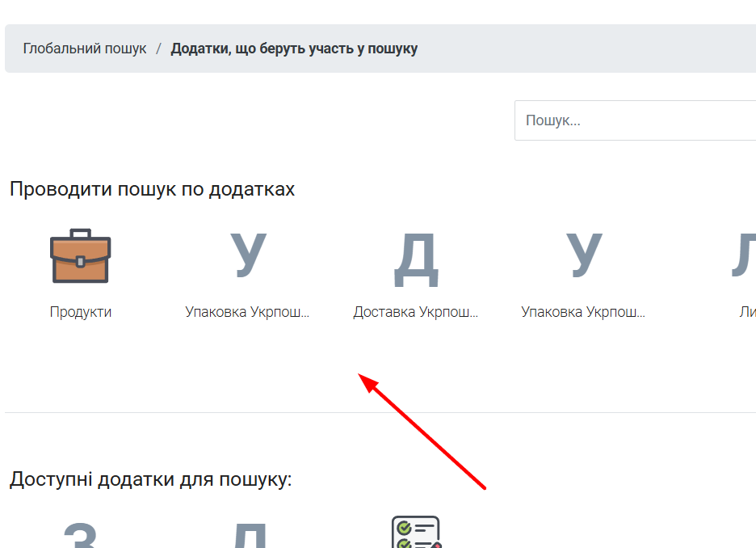Open the first Упаковка Укрпош… У icon
756x548 pixels.
[x=248, y=256]
